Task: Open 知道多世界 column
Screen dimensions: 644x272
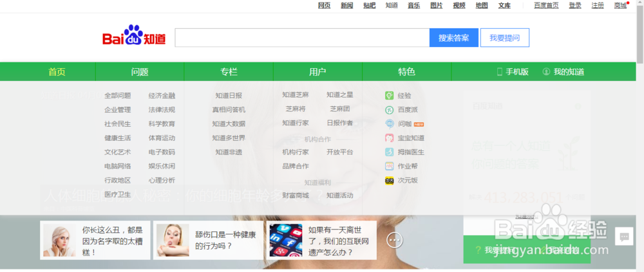Action: tap(229, 138)
